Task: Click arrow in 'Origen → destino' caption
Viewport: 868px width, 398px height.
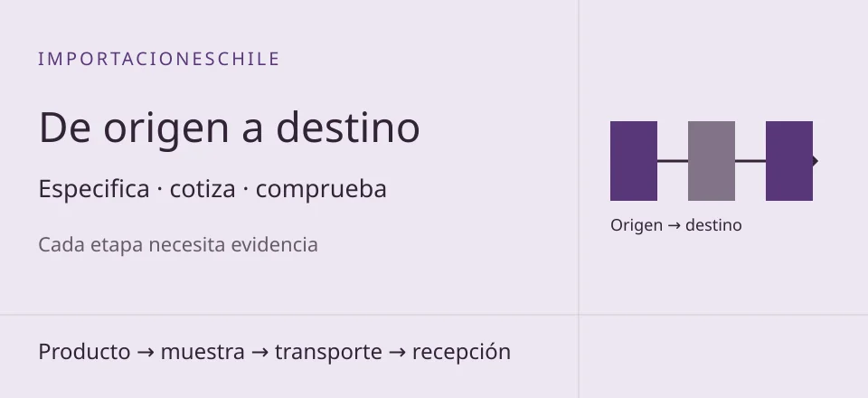Action: 674,226
